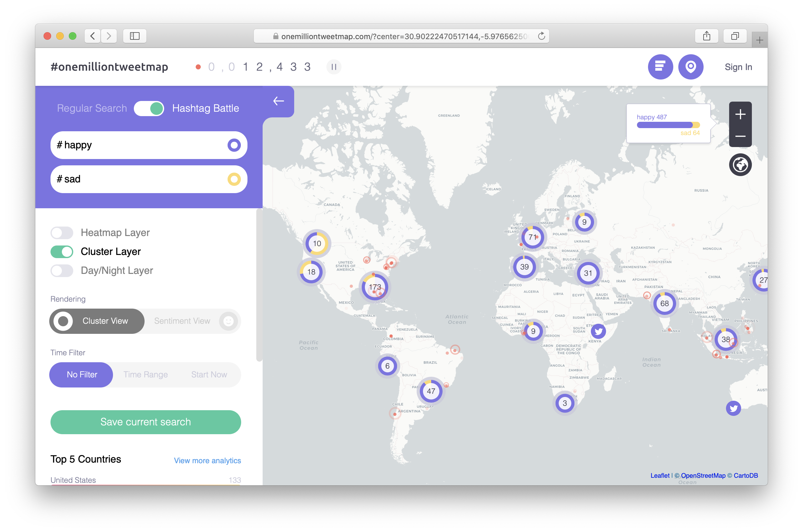Disable the Cluster Layer toggle
803x532 pixels.
pyautogui.click(x=62, y=252)
